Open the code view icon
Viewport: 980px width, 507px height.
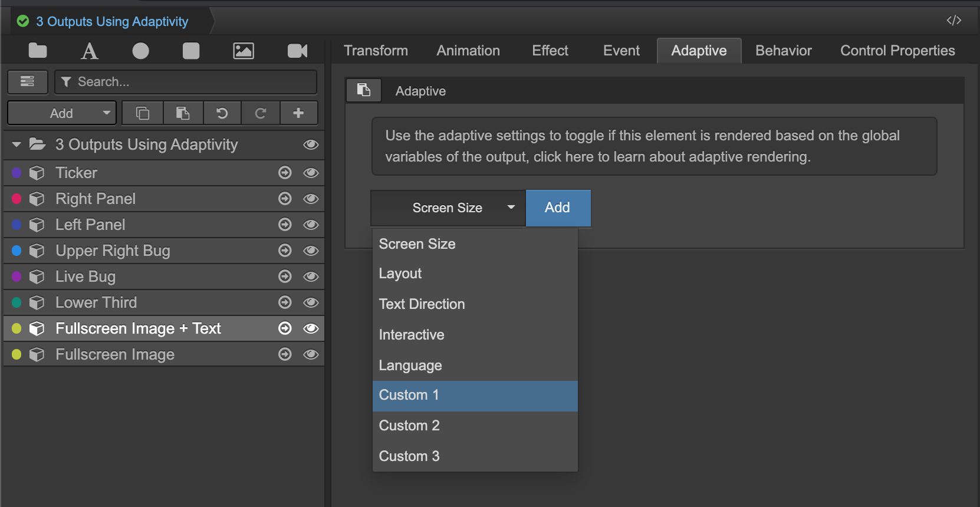pyautogui.click(x=953, y=21)
